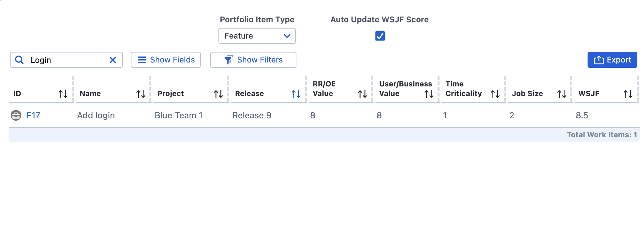Uncheck the Auto Update WSJF Score checkbox
644x230 pixels.
click(380, 36)
